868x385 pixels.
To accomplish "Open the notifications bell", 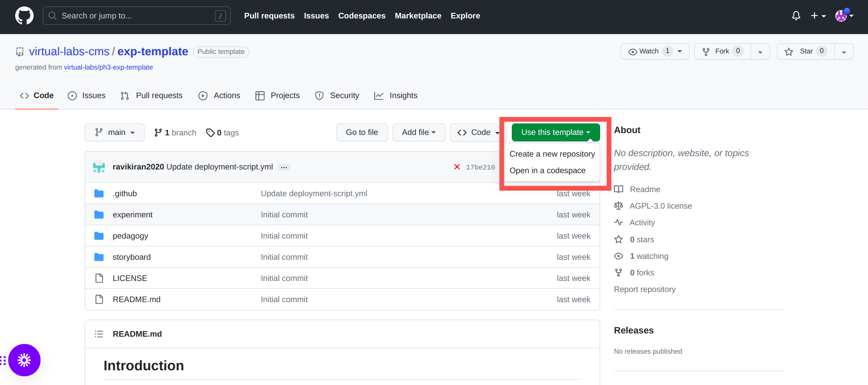I will (796, 16).
